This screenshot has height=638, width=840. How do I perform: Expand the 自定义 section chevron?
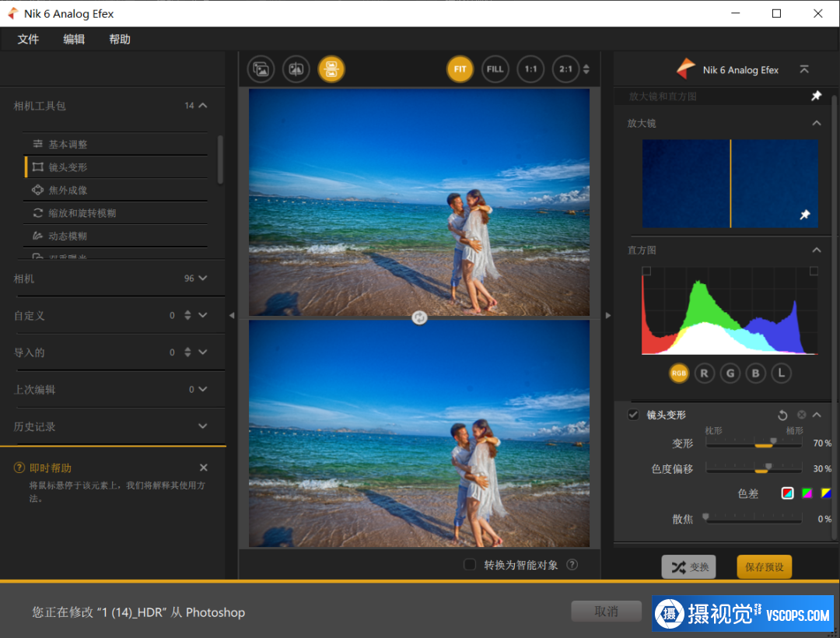point(203,315)
